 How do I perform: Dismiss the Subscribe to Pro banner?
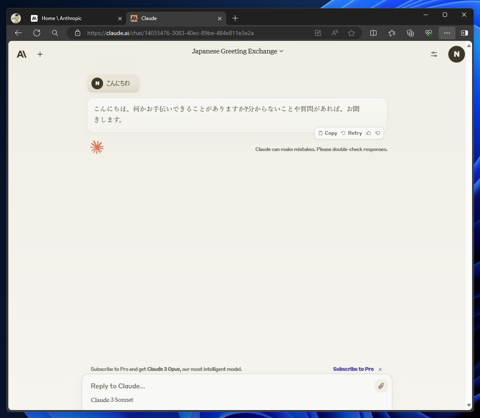point(380,369)
